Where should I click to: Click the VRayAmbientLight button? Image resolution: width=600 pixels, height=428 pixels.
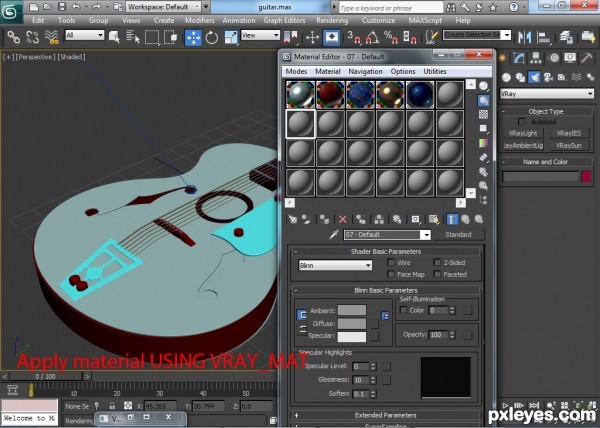point(523,145)
